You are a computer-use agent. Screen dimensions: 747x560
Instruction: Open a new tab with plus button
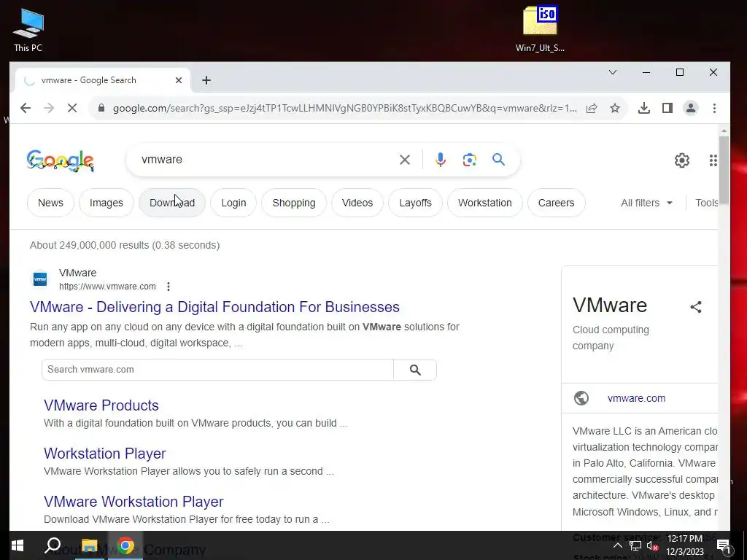click(206, 80)
